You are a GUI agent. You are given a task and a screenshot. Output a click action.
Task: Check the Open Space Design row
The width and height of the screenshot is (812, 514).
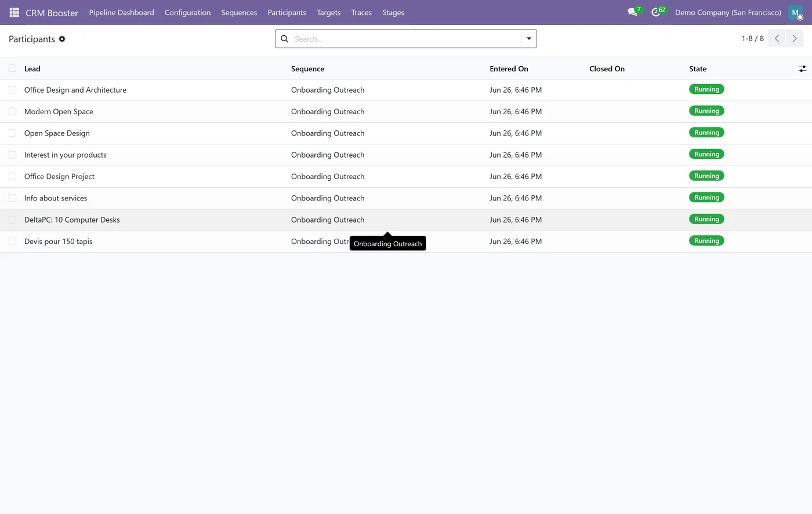pos(12,133)
